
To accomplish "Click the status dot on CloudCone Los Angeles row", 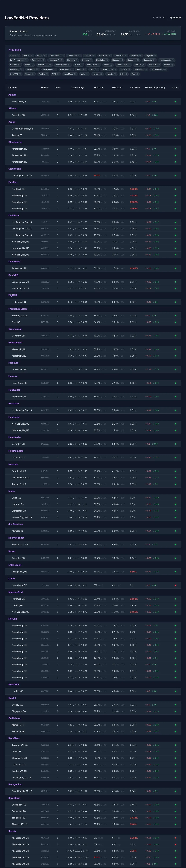I will (175, 176).
